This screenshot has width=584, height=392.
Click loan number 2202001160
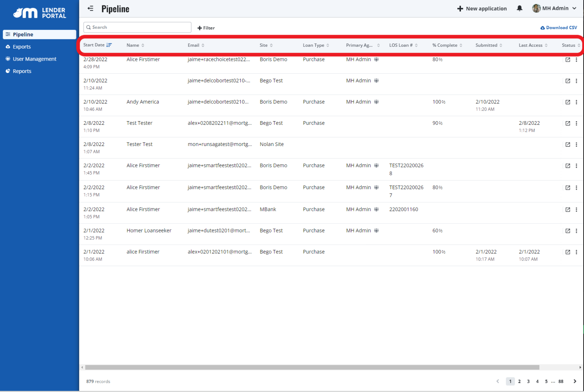404,209
